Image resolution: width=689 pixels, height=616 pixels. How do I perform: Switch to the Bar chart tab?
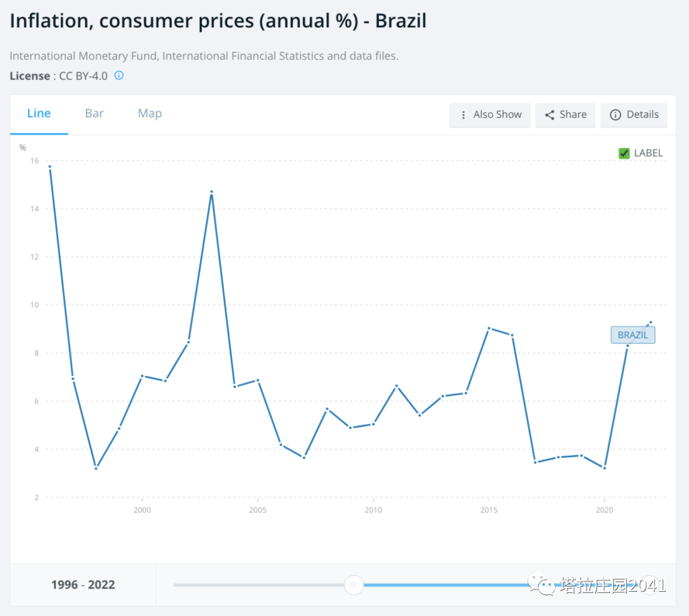(94, 114)
